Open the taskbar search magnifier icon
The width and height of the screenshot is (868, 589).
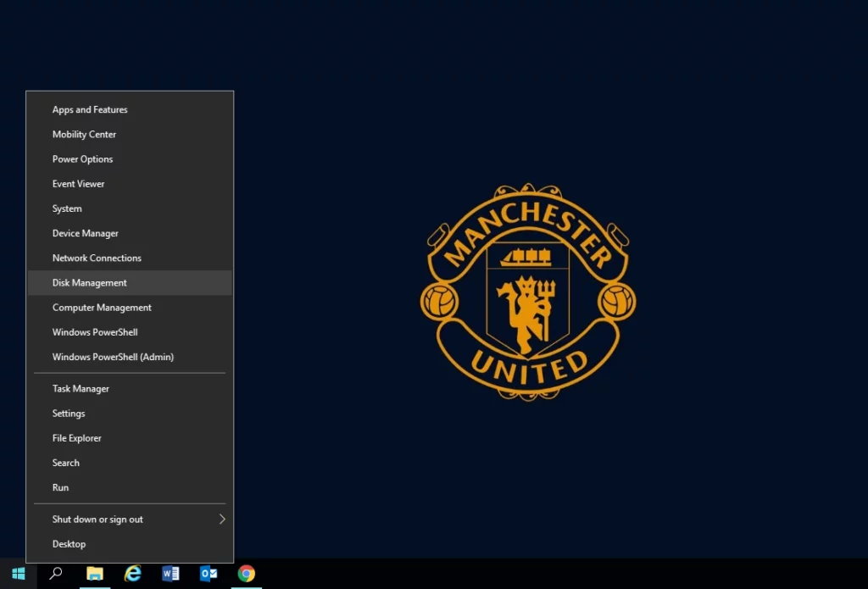[56, 574]
